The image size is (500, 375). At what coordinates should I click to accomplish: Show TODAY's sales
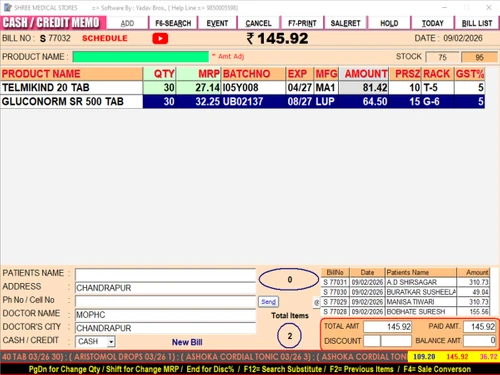pos(433,23)
